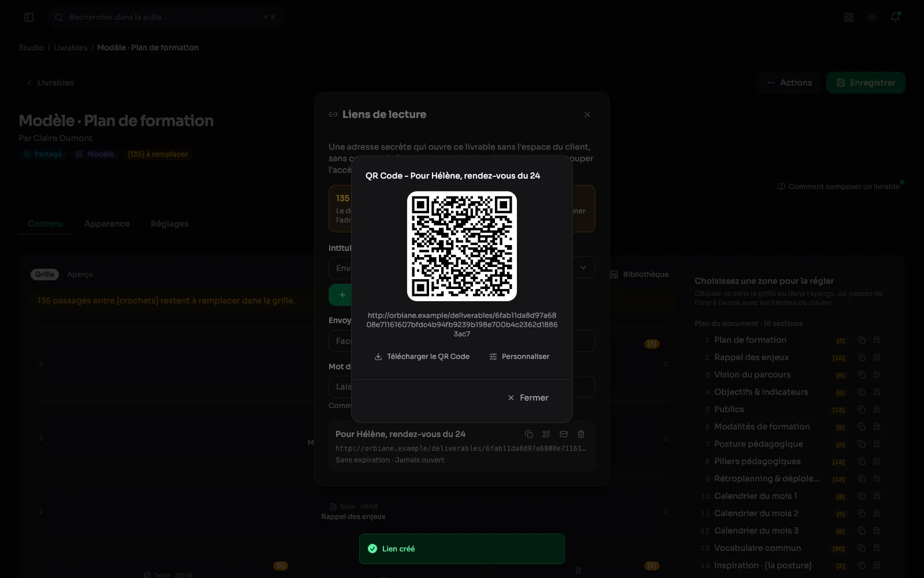Select Calendrier du mois 3 section

click(x=756, y=531)
